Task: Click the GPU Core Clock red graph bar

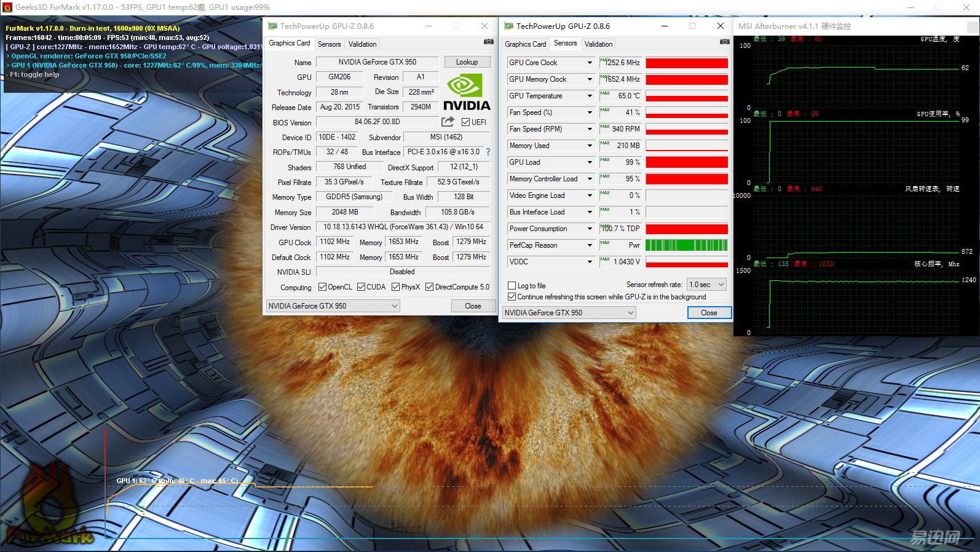Action: (687, 63)
